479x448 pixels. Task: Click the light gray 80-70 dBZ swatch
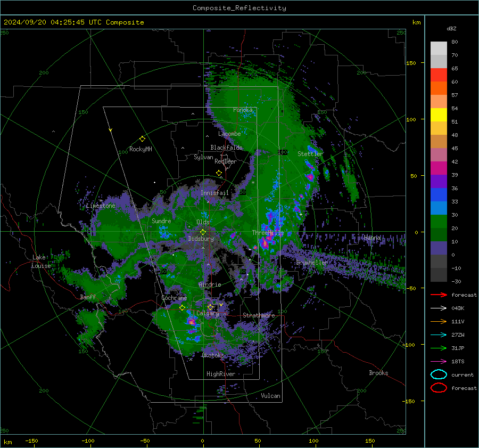pyautogui.click(x=439, y=48)
